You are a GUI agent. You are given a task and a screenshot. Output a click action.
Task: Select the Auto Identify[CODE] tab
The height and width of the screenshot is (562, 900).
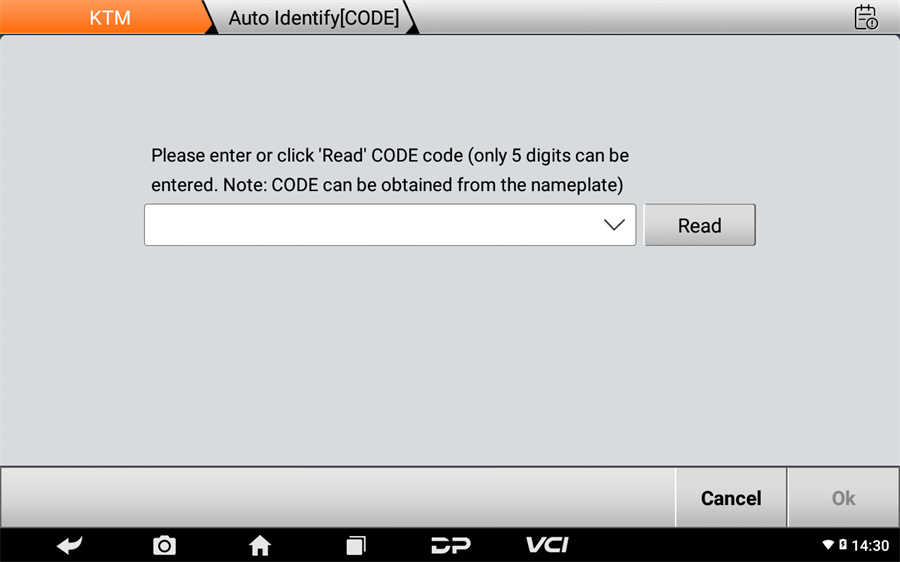click(313, 17)
